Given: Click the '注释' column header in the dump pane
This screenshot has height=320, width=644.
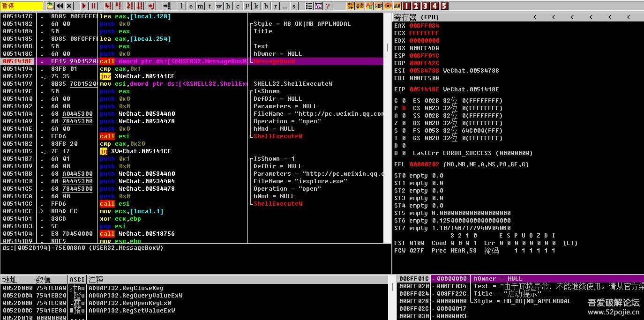Looking at the screenshot, I should (x=237, y=279).
